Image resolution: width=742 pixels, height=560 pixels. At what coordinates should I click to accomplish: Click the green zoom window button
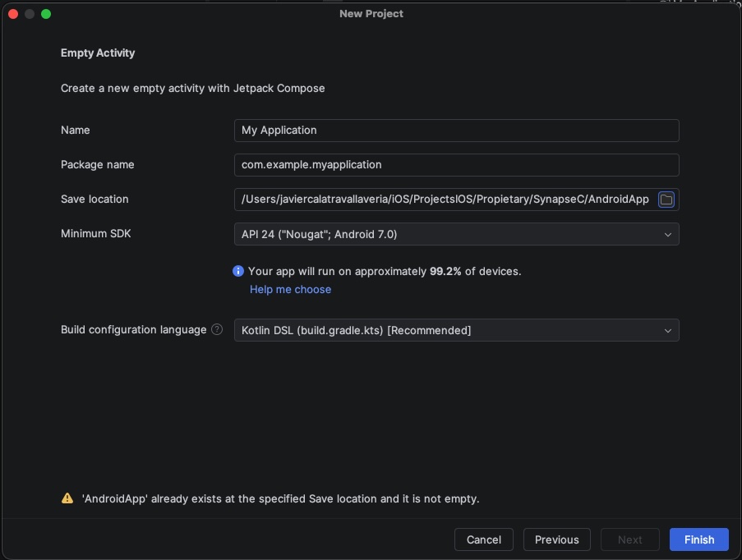click(x=46, y=14)
